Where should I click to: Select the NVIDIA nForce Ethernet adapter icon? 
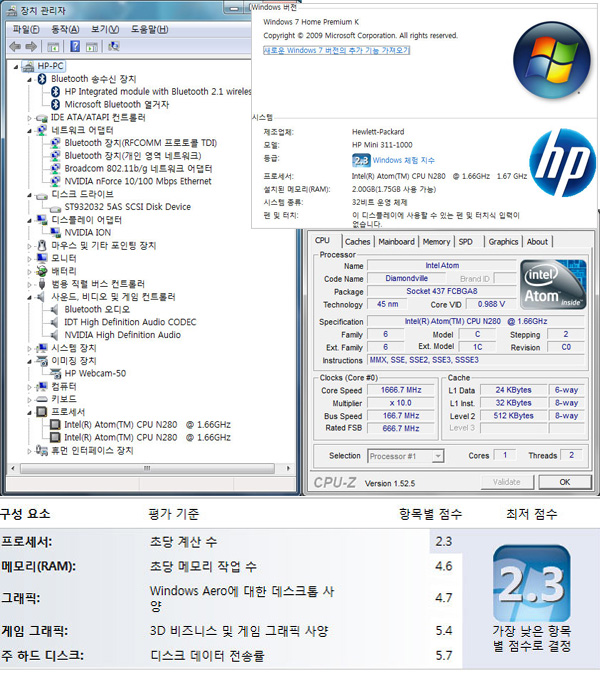[55, 181]
